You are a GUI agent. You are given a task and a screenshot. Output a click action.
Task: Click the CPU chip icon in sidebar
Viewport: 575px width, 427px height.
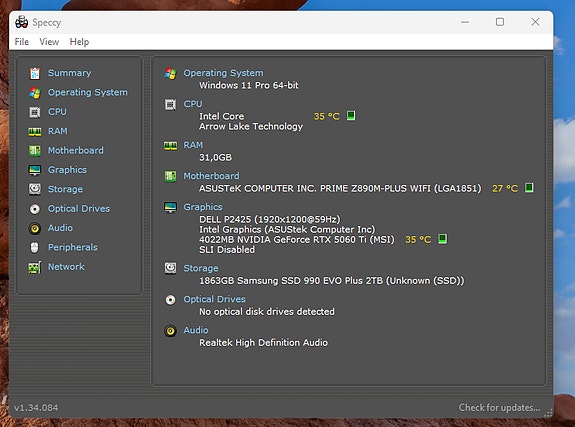35,112
